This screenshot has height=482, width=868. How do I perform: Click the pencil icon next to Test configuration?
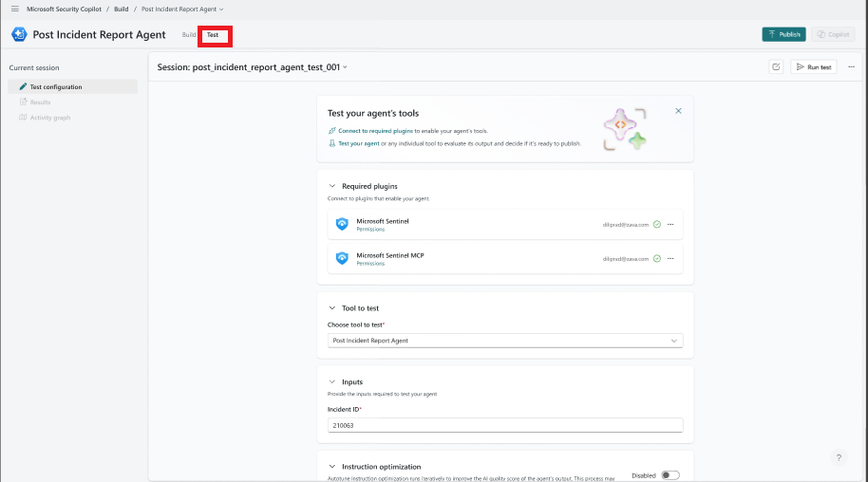pos(23,86)
